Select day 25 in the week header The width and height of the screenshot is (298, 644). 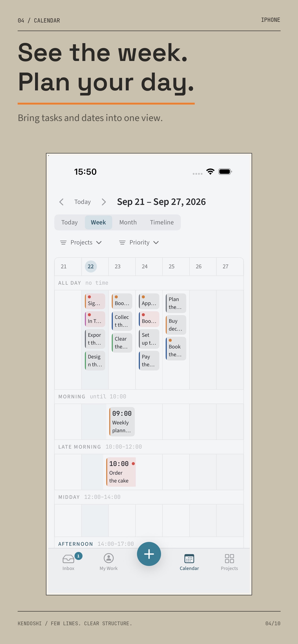click(171, 266)
